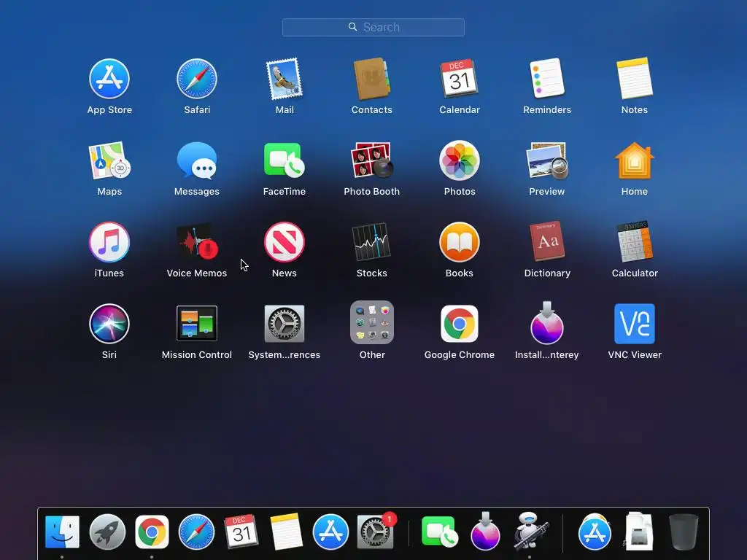Activate Siri from Launchpad
The image size is (747, 560).
click(x=109, y=324)
